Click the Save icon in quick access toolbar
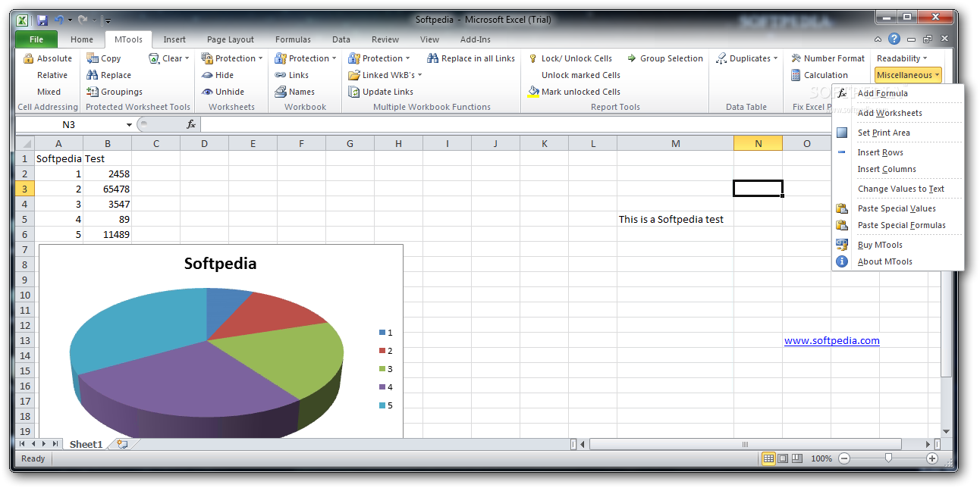980x488 pixels. tap(42, 20)
